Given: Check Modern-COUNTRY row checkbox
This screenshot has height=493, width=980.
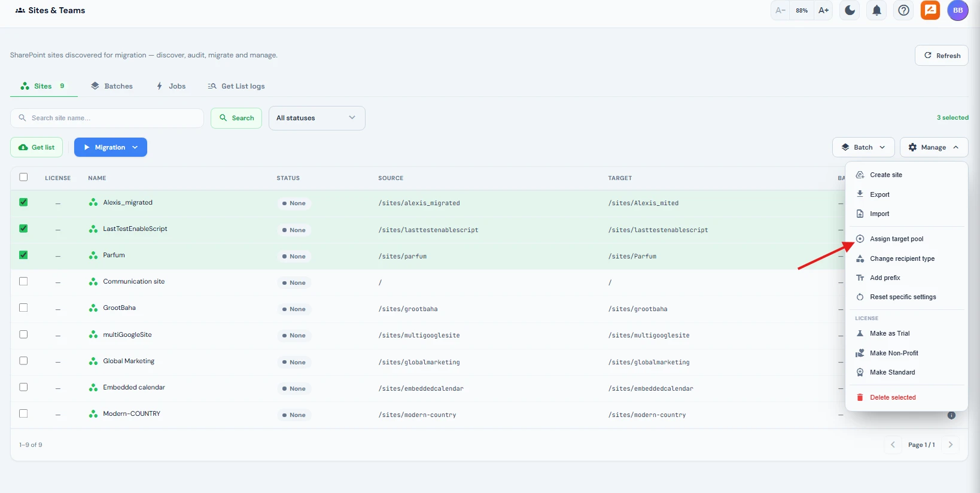Looking at the screenshot, I should 23,413.
